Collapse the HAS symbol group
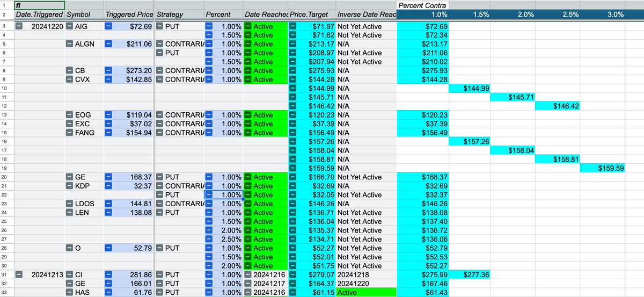Image resolution: width=644 pixels, height=297 pixels. coord(70,292)
